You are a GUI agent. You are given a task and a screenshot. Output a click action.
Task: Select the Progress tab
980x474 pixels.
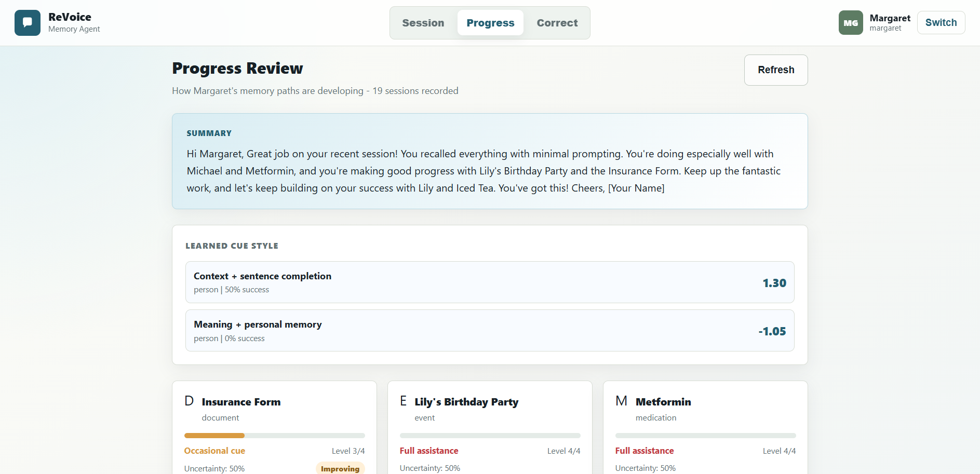pyautogui.click(x=490, y=23)
